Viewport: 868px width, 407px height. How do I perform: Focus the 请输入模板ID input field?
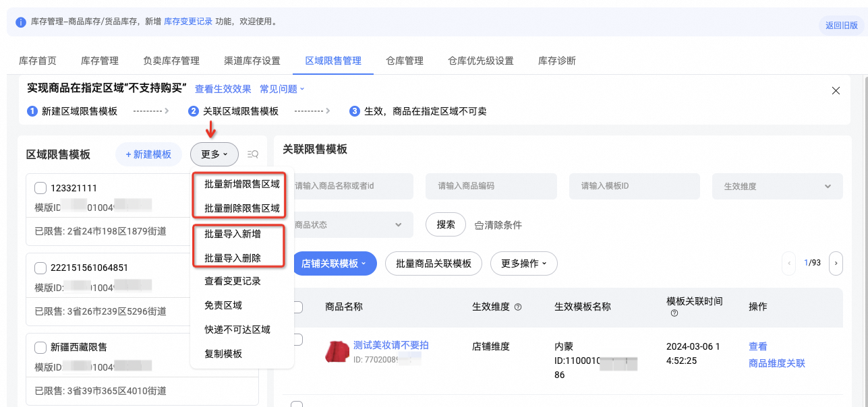coord(635,186)
